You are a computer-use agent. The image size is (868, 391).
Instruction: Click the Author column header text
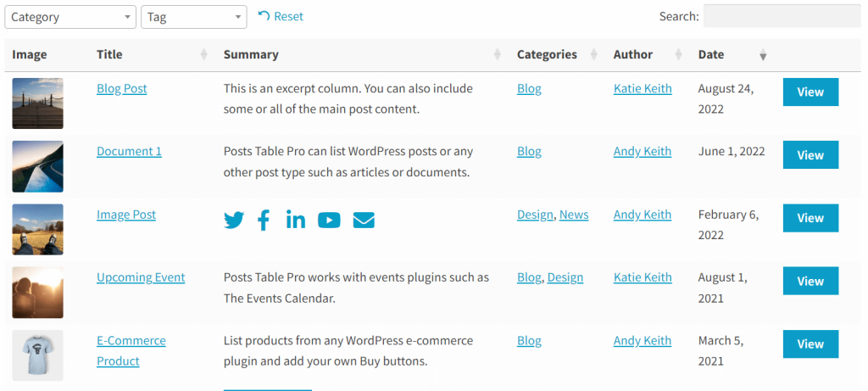632,54
